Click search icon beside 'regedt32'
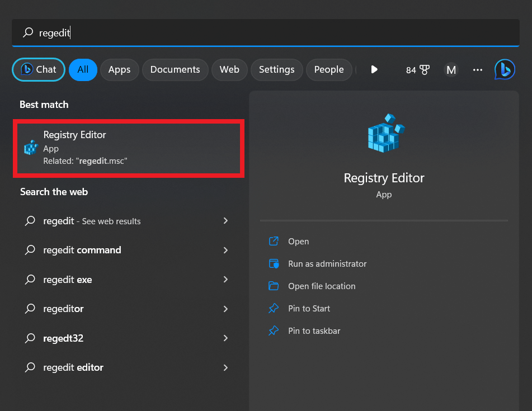 tap(30, 338)
